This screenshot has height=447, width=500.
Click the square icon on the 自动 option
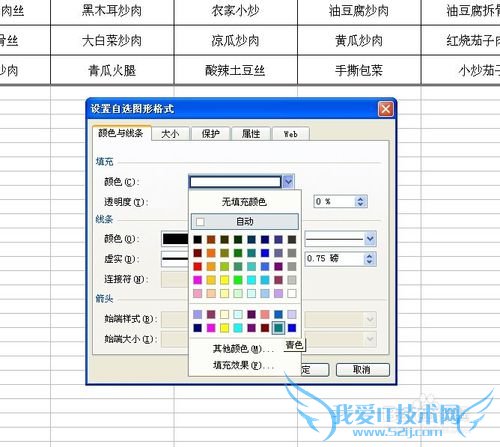[200, 222]
